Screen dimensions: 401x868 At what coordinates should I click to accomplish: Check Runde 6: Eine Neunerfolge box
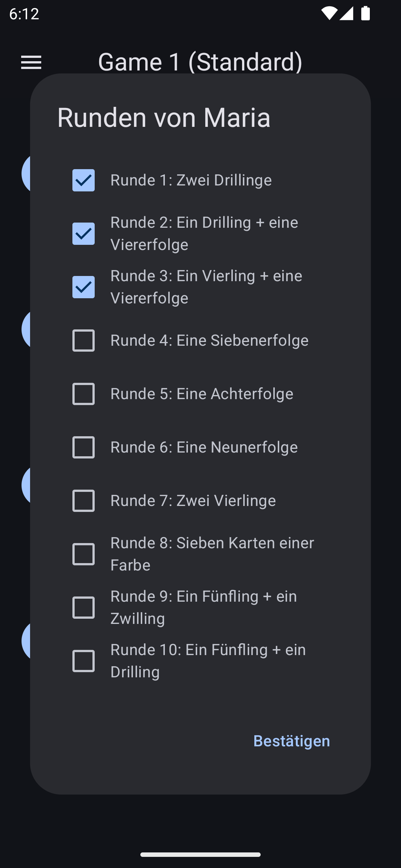coord(84,447)
